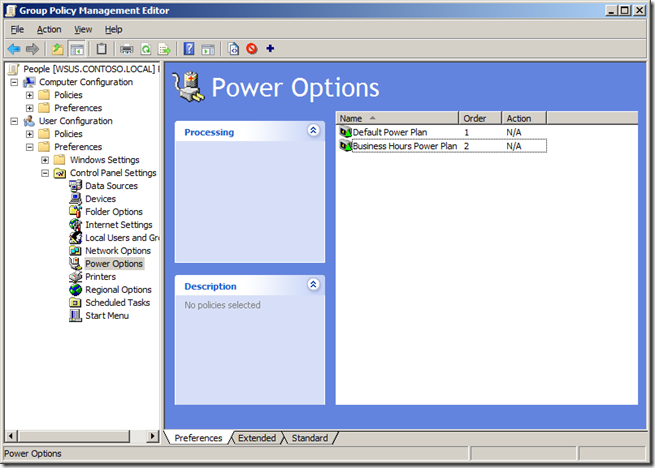This screenshot has width=655, height=468.
Task: Click the red stop toolbar icon
Action: pos(251,48)
